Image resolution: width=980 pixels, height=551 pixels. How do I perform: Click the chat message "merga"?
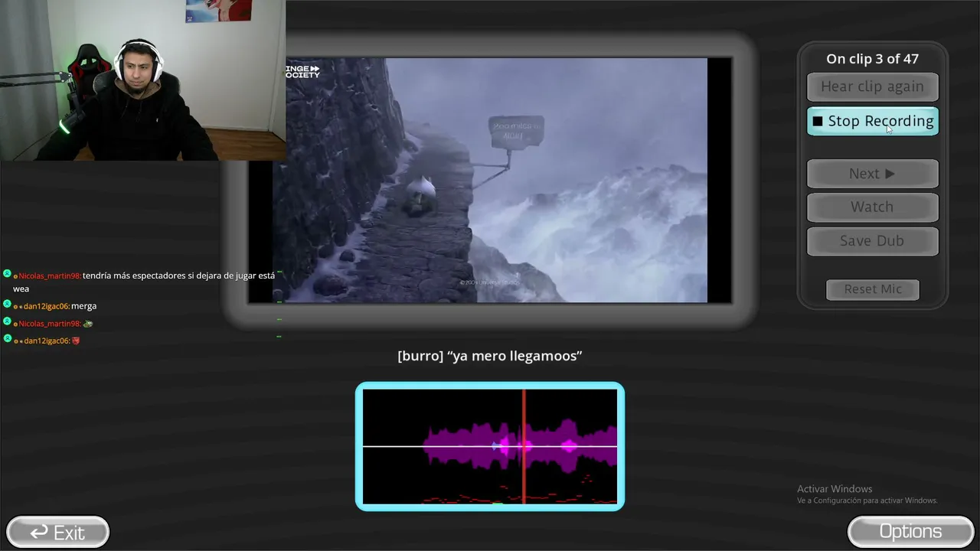pos(84,306)
